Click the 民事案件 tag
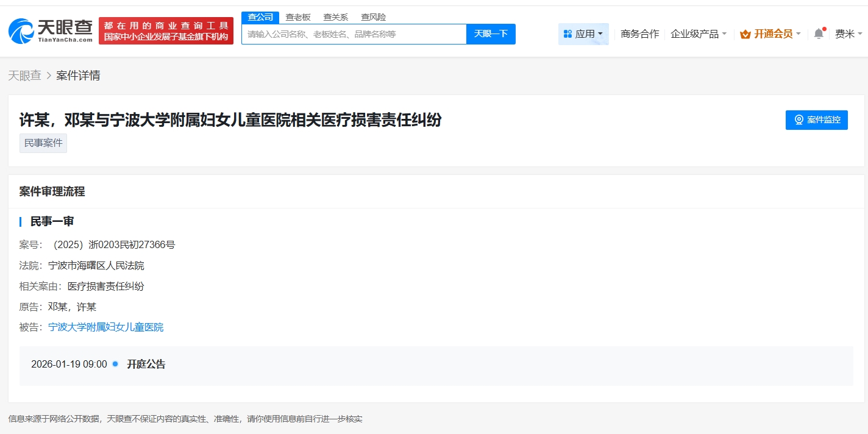This screenshot has width=868, height=434. click(x=43, y=143)
